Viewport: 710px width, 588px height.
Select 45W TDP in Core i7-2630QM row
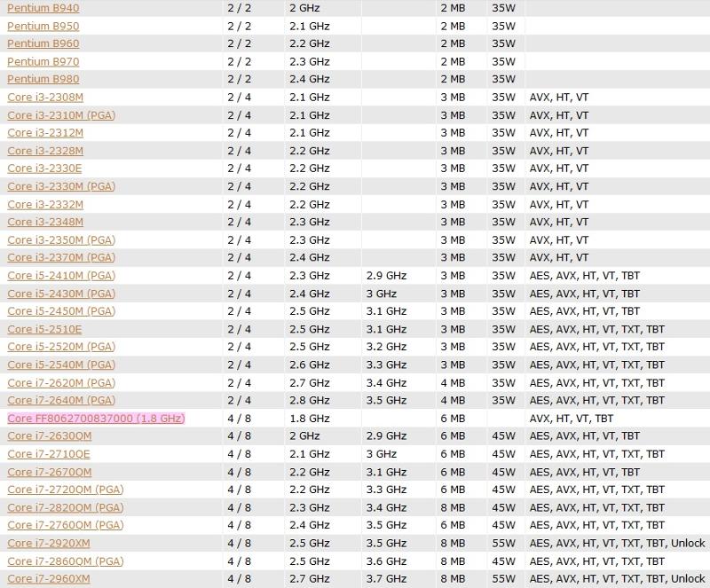pyautogui.click(x=503, y=435)
